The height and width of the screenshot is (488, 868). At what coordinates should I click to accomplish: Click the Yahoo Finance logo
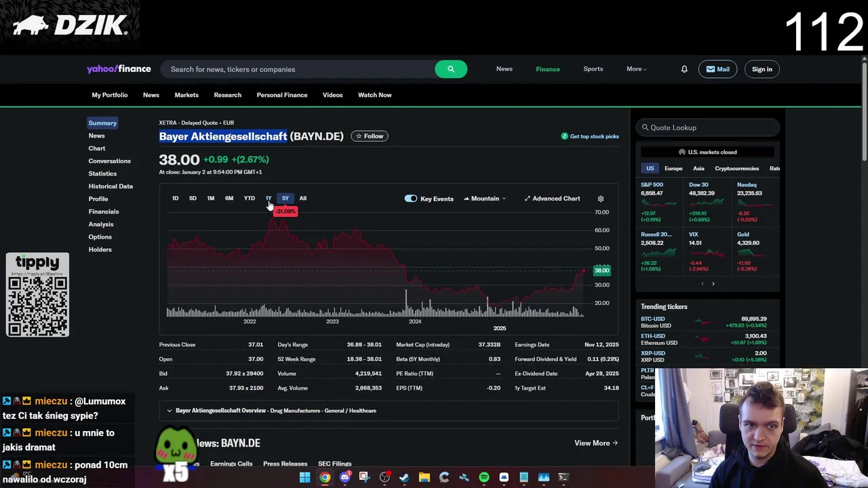tap(119, 69)
